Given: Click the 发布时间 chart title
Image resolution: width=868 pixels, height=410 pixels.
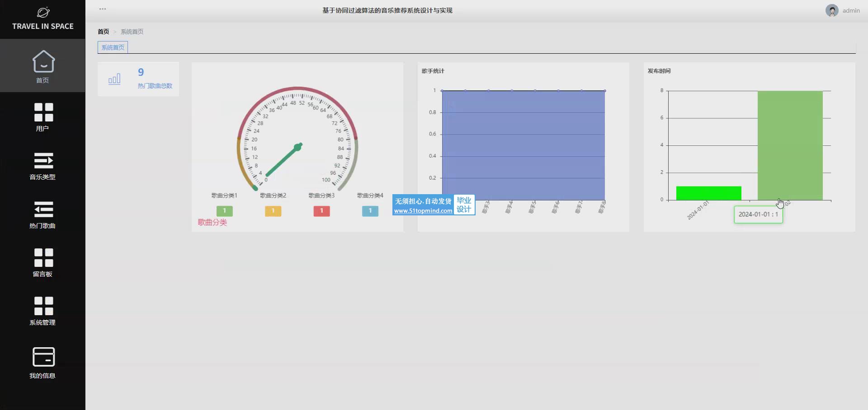Looking at the screenshot, I should pos(659,71).
